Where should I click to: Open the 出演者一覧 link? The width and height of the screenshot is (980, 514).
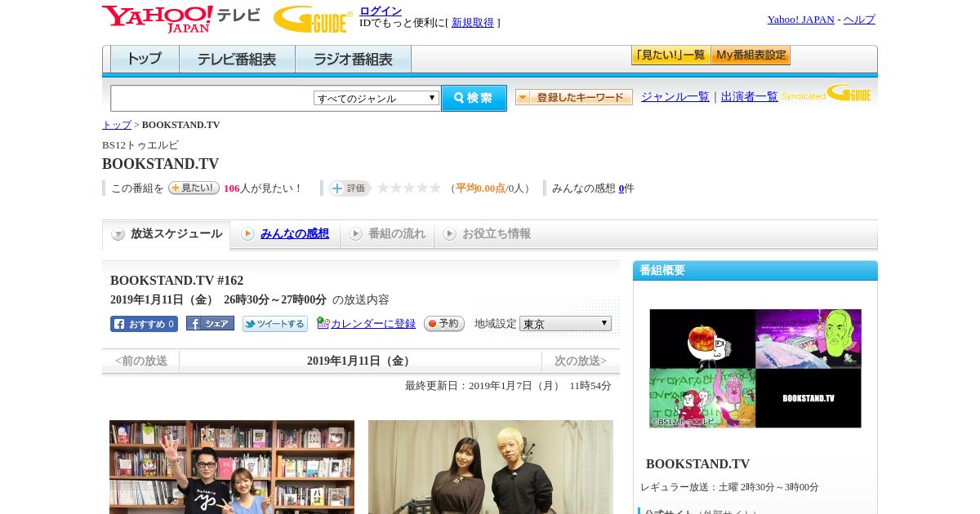750,96
